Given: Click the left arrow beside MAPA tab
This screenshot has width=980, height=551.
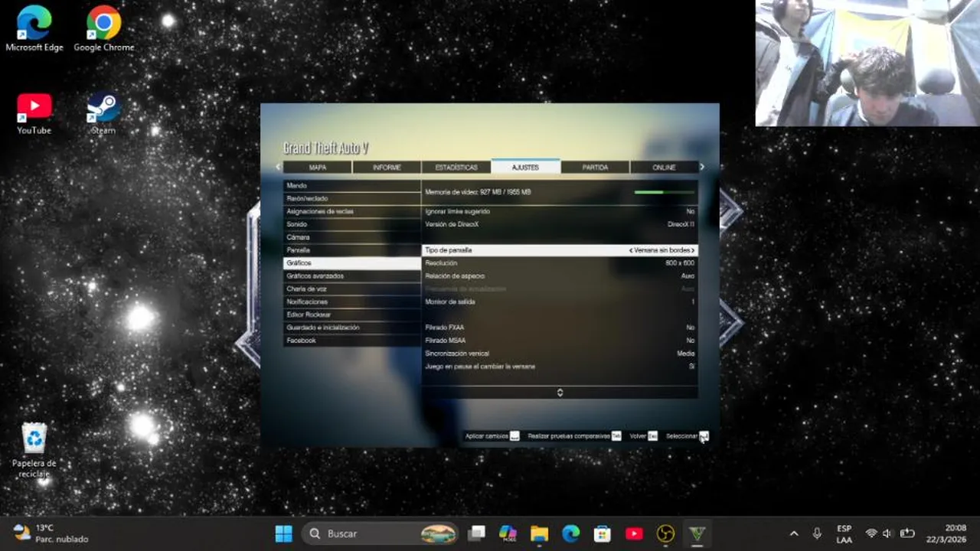Looking at the screenshot, I should pyautogui.click(x=279, y=167).
